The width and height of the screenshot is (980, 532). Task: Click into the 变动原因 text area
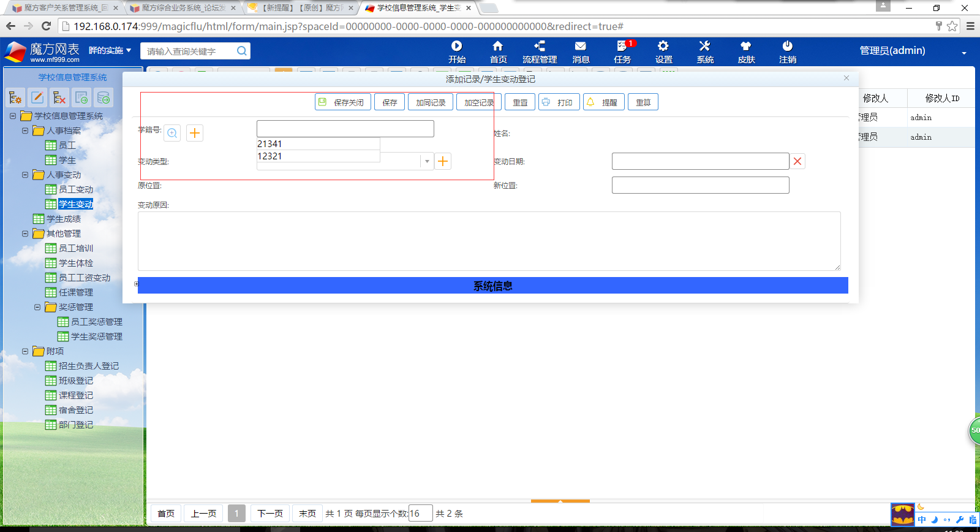(489, 241)
